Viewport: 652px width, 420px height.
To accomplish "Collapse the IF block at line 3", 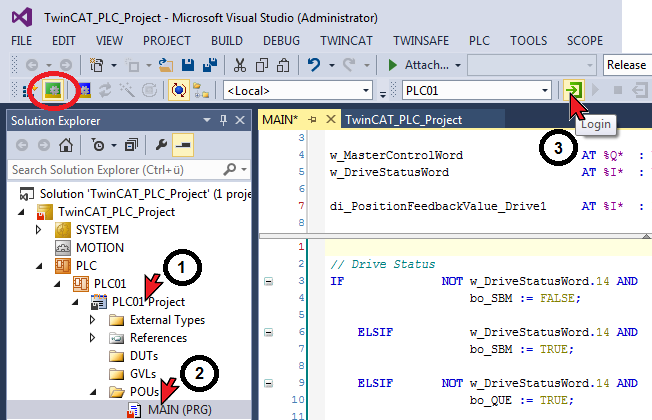I will click(268, 281).
